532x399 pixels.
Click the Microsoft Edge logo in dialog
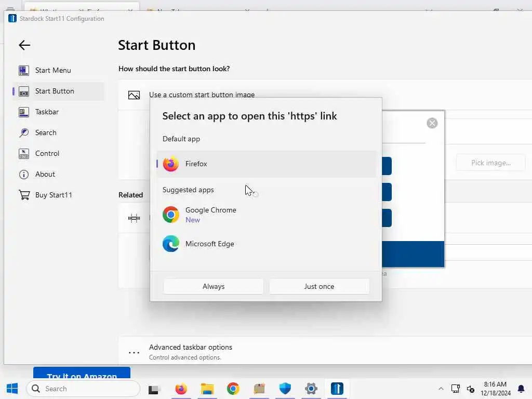(170, 244)
